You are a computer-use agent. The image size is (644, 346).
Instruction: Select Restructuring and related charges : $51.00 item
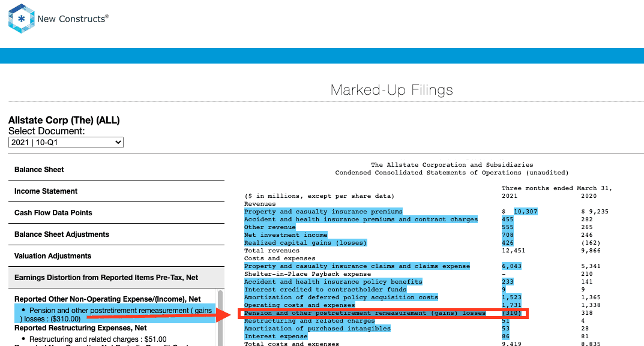(x=98, y=339)
